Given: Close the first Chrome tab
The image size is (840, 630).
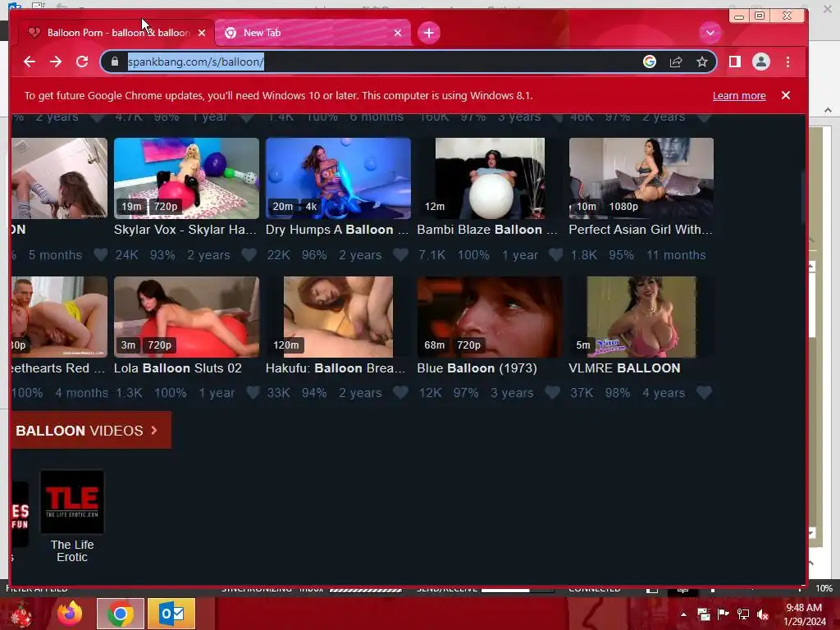Looking at the screenshot, I should 202,33.
